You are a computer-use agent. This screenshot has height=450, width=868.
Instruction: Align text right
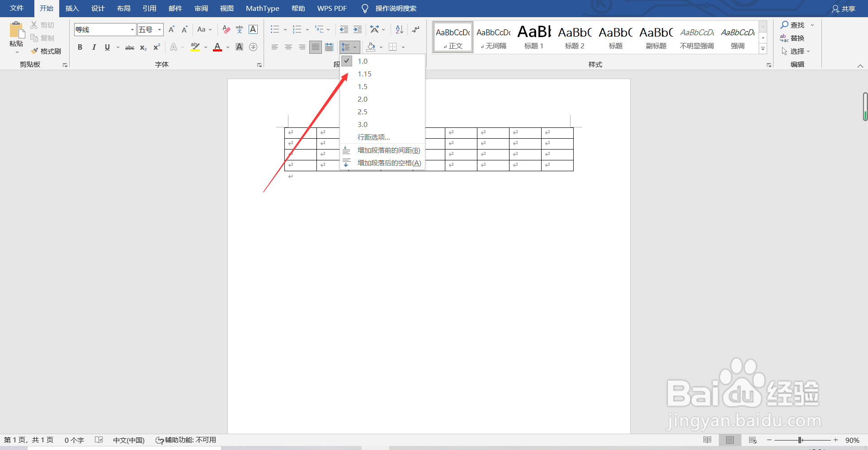[302, 47]
